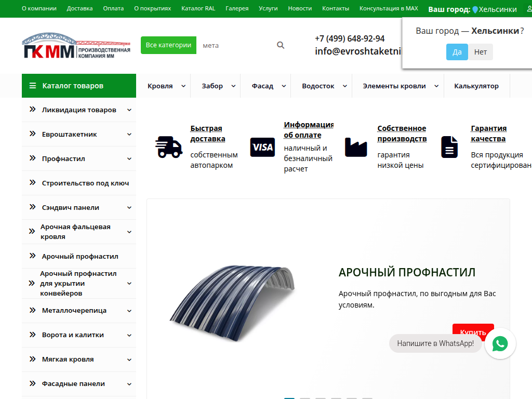Click the hamburger icon in Каталог товаров
The height and width of the screenshot is (399, 532).
(x=33, y=86)
